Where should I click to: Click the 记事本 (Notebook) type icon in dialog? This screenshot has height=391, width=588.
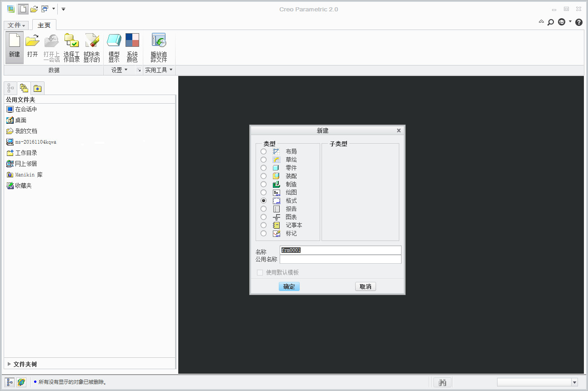pos(276,225)
